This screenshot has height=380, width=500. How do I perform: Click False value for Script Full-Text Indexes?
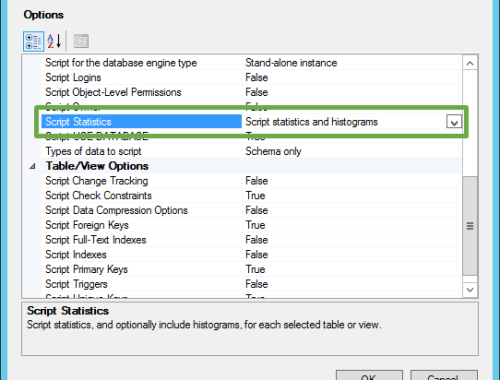pos(257,240)
